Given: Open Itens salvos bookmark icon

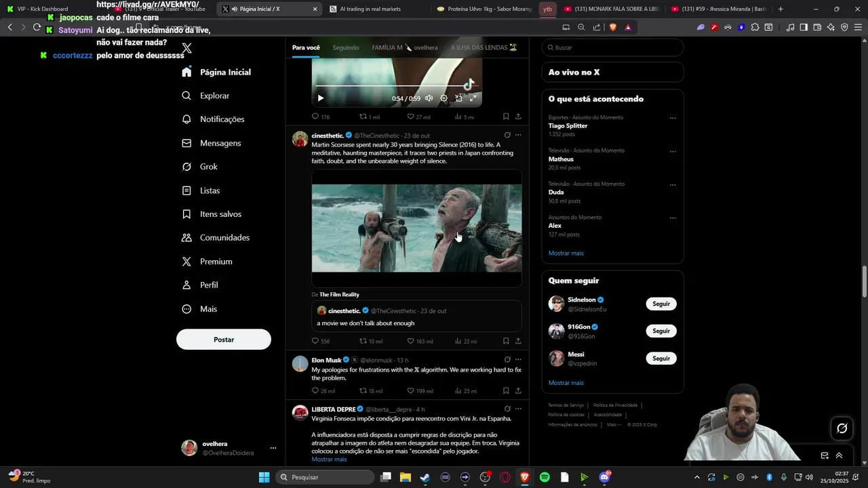Looking at the screenshot, I should 186,214.
